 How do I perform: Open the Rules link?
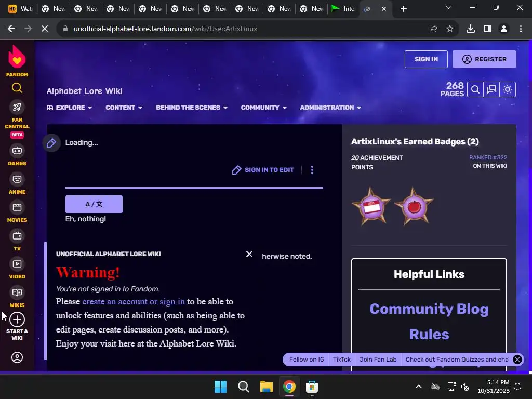429,335
